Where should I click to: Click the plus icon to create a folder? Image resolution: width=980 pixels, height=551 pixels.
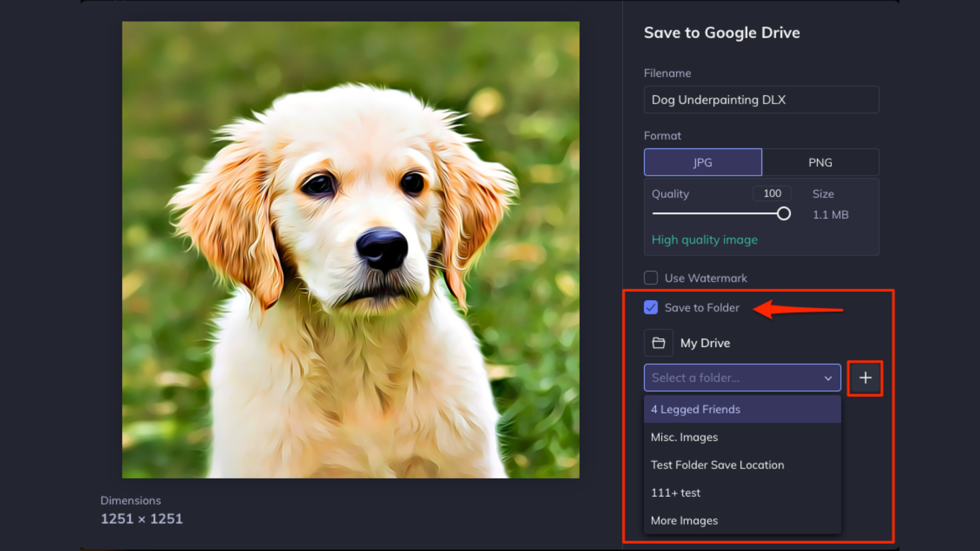[x=865, y=378]
